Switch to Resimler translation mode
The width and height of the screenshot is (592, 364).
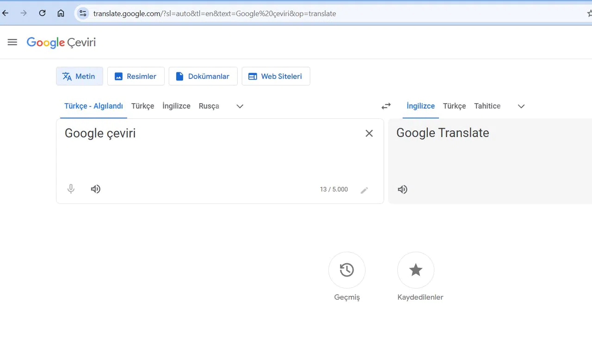pos(136,76)
